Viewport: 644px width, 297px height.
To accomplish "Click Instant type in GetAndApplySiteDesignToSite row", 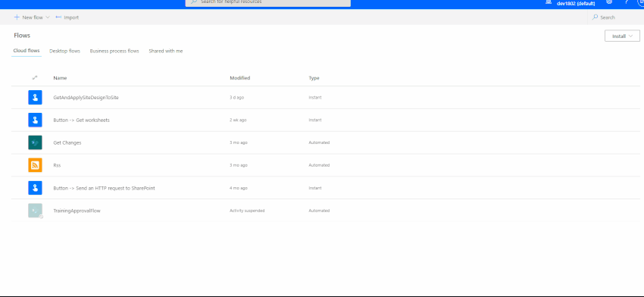I will [315, 98].
